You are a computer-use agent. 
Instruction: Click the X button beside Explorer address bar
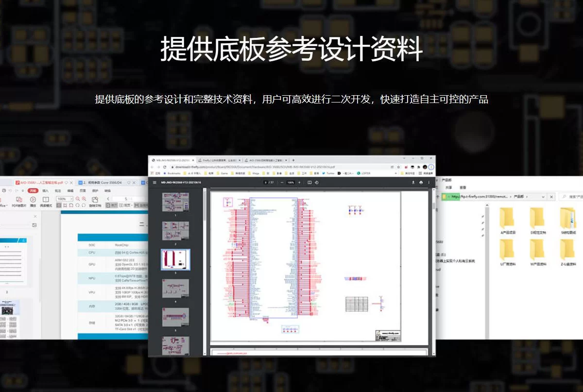point(551,197)
